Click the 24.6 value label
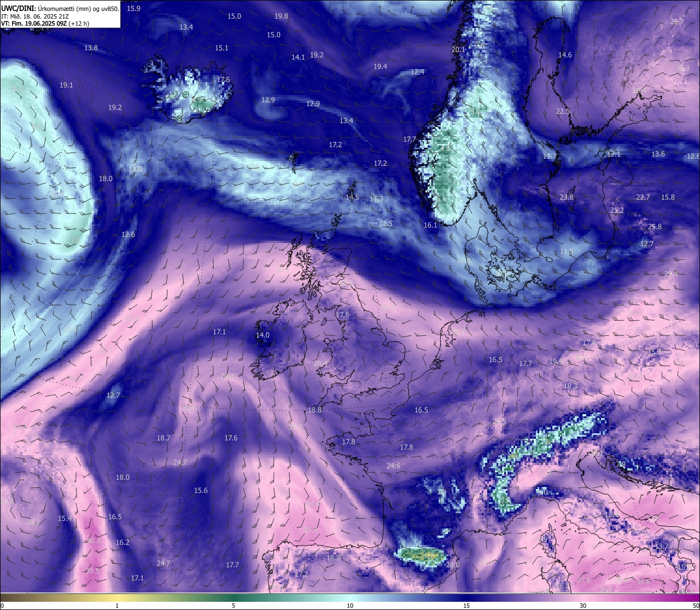Viewport: 700px width, 610px height. 393,466
